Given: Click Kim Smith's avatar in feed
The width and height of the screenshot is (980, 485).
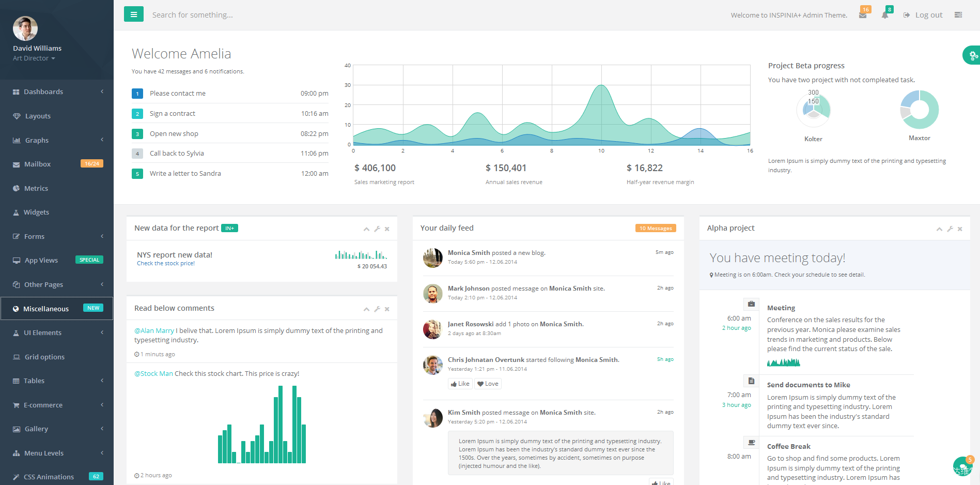Looking at the screenshot, I should (433, 418).
